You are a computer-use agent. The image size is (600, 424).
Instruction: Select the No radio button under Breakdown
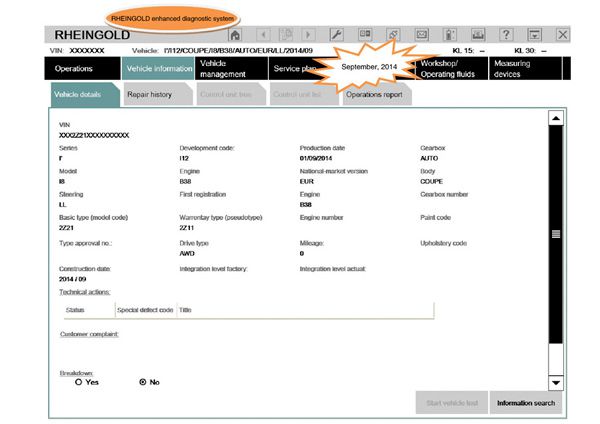click(143, 382)
